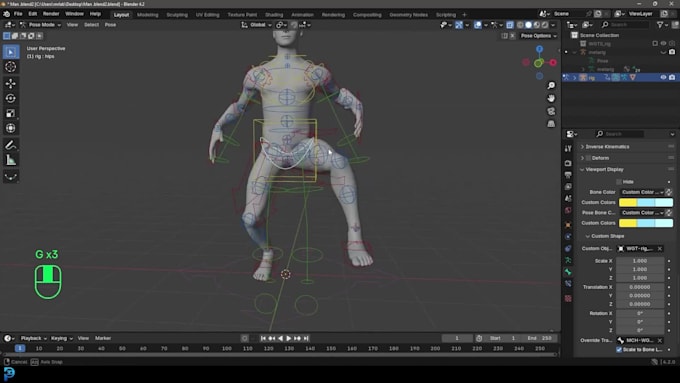
Task: Enable solid viewport shading
Action: [528, 25]
